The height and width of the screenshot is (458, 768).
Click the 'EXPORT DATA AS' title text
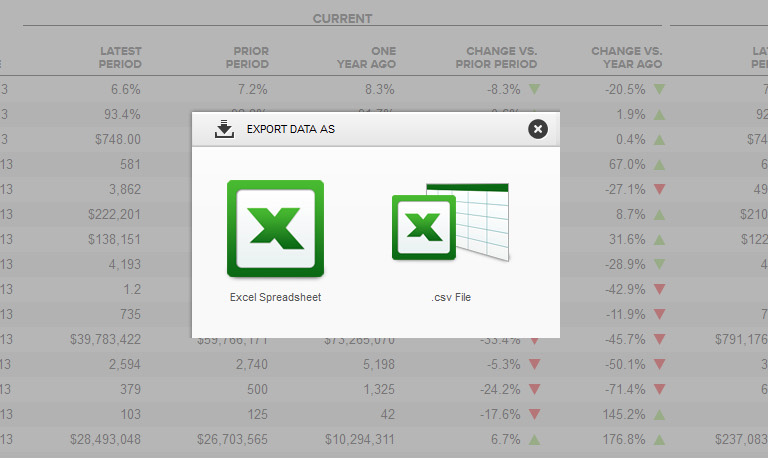[x=290, y=129]
